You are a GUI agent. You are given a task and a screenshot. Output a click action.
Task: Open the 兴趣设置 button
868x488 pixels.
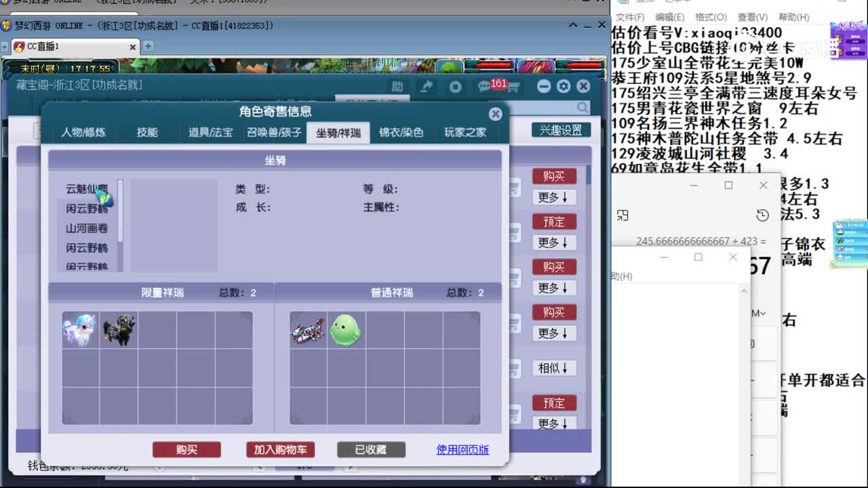tap(561, 130)
